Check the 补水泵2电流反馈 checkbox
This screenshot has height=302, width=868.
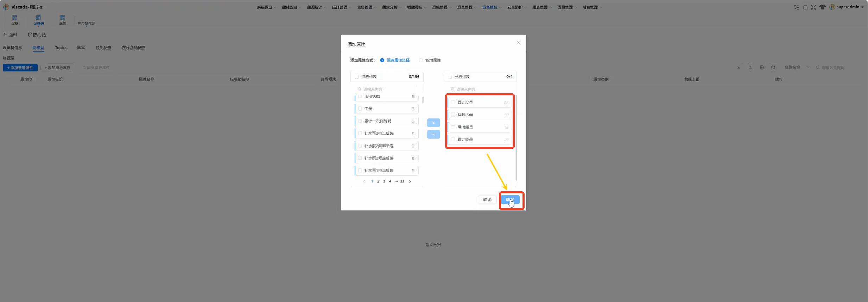360,133
